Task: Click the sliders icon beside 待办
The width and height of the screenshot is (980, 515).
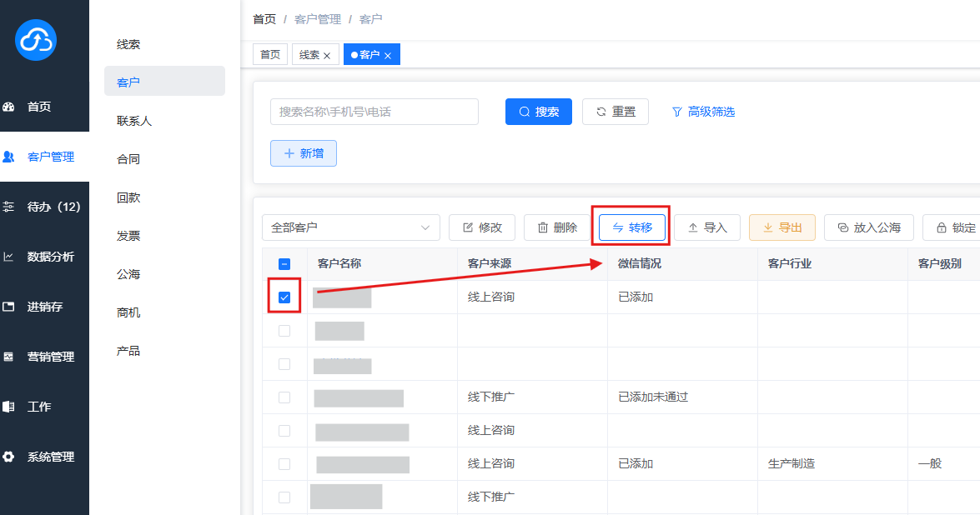Action: (8, 207)
